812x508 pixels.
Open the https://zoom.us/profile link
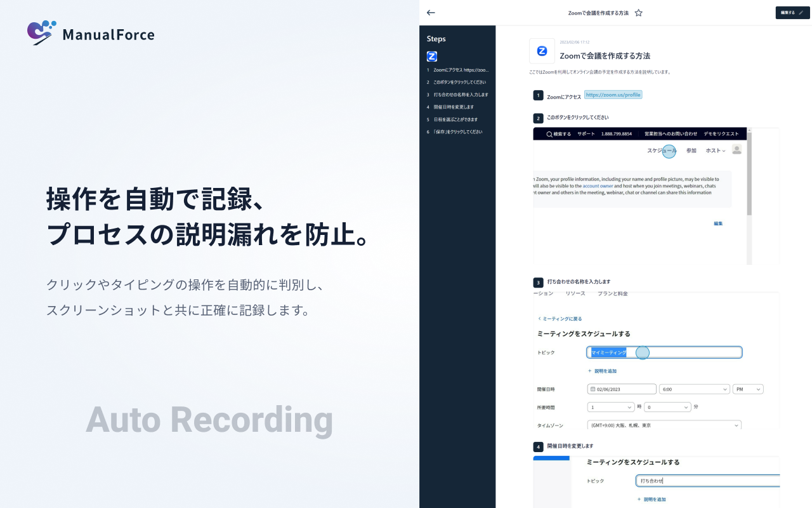(x=613, y=95)
